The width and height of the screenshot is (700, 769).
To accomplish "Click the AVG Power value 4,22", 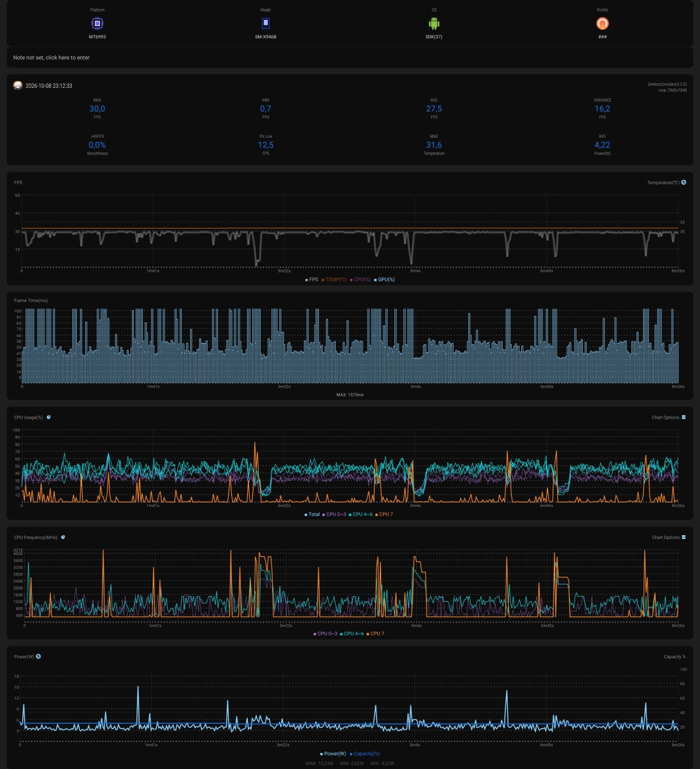I will pos(603,145).
